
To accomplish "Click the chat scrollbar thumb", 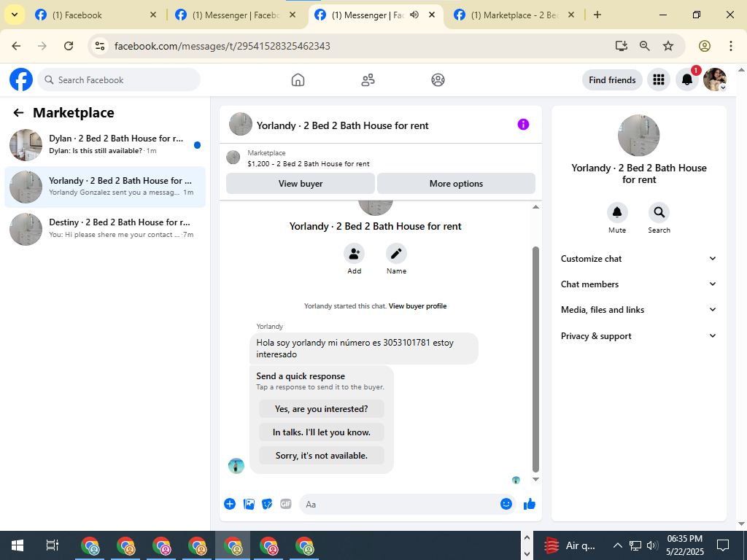I will [x=535, y=359].
